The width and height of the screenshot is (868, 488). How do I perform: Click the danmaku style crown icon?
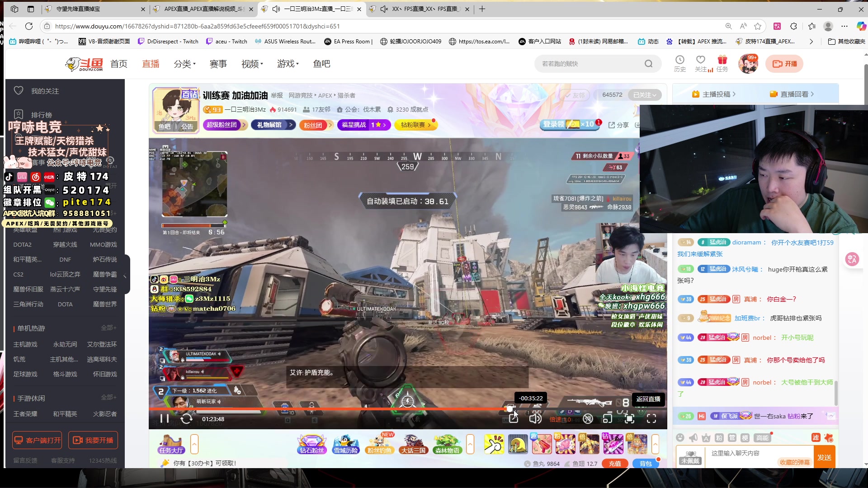tap(706, 437)
